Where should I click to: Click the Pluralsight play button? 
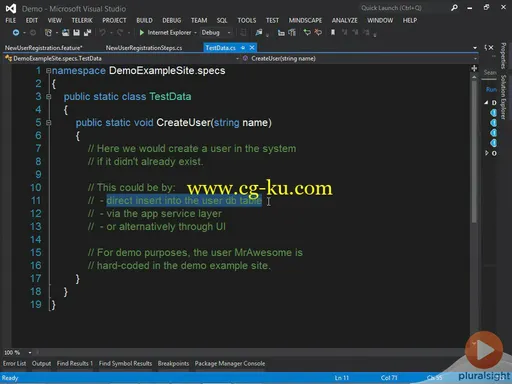484,350
